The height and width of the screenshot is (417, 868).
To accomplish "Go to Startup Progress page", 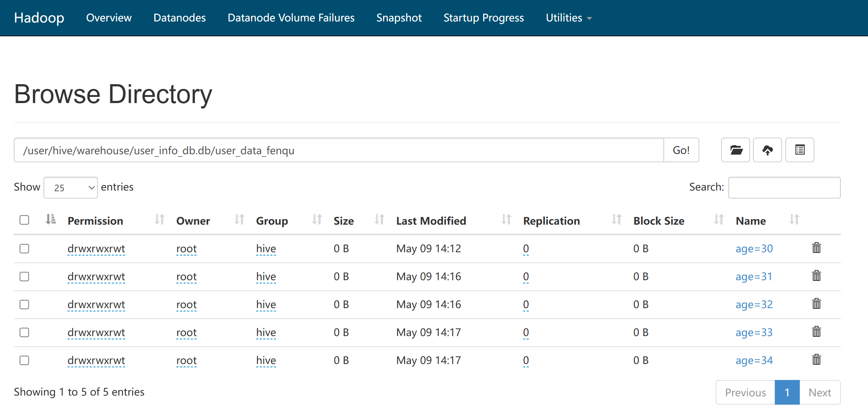I will (x=484, y=18).
